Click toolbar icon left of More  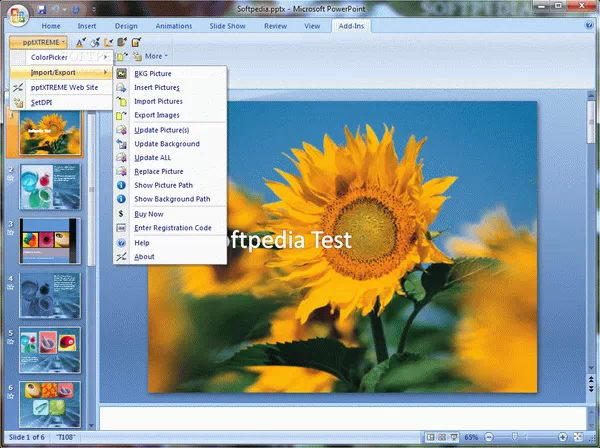tap(137, 56)
